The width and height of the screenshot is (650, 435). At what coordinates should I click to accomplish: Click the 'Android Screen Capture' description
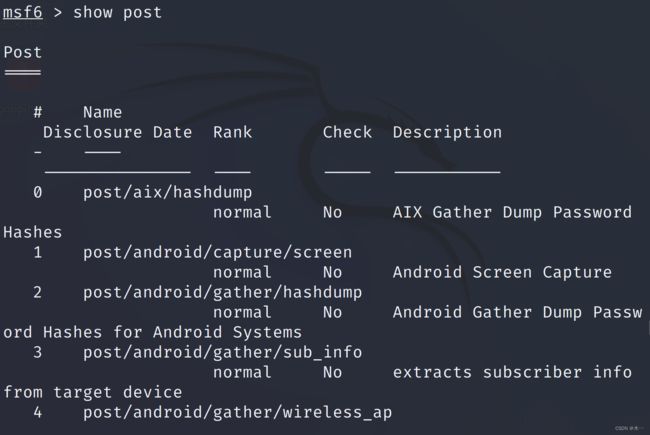[502, 272]
